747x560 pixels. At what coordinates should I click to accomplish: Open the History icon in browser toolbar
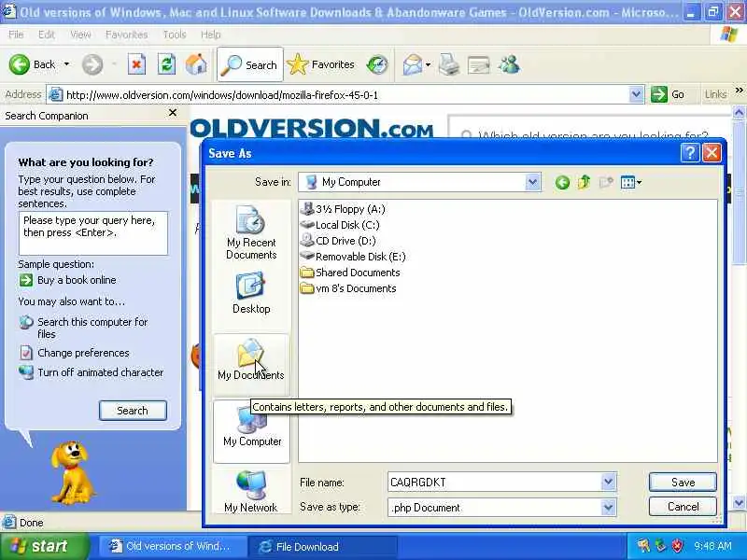point(377,64)
